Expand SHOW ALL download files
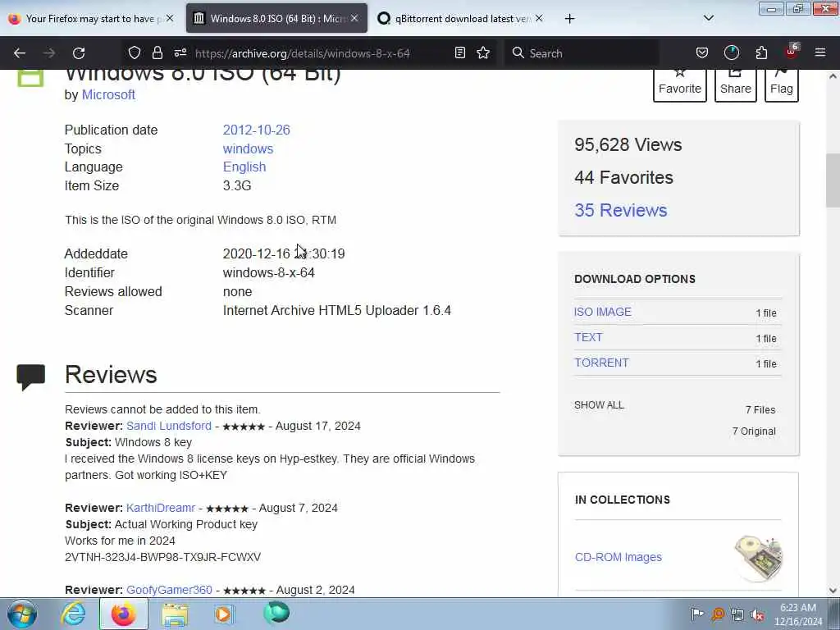840x630 pixels. click(599, 405)
